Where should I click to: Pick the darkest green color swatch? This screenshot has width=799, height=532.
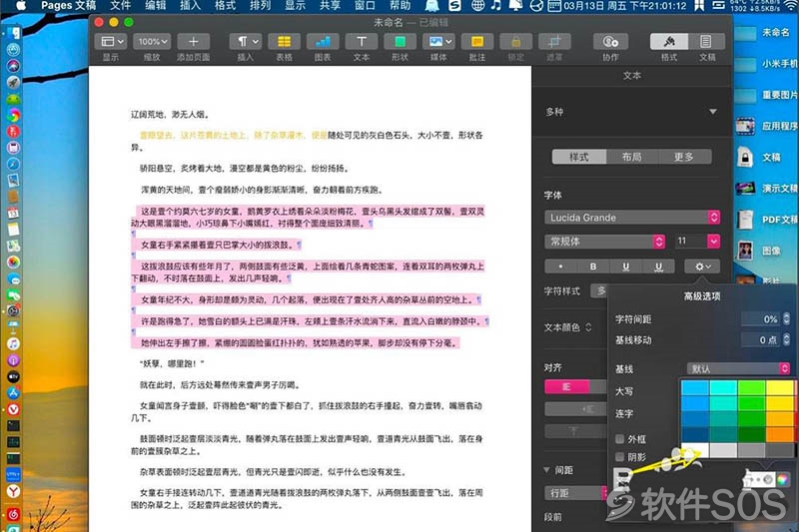click(752, 434)
